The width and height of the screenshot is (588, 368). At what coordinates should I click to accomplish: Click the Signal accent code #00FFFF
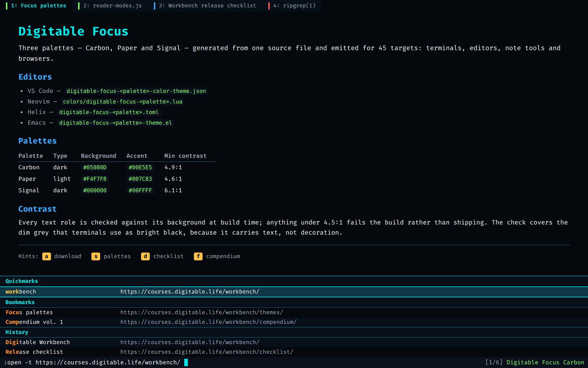click(140, 190)
